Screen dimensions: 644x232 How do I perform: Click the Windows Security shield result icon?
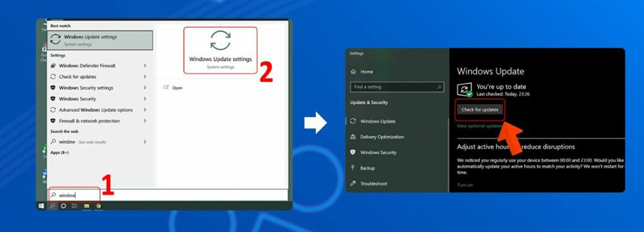coord(53,99)
